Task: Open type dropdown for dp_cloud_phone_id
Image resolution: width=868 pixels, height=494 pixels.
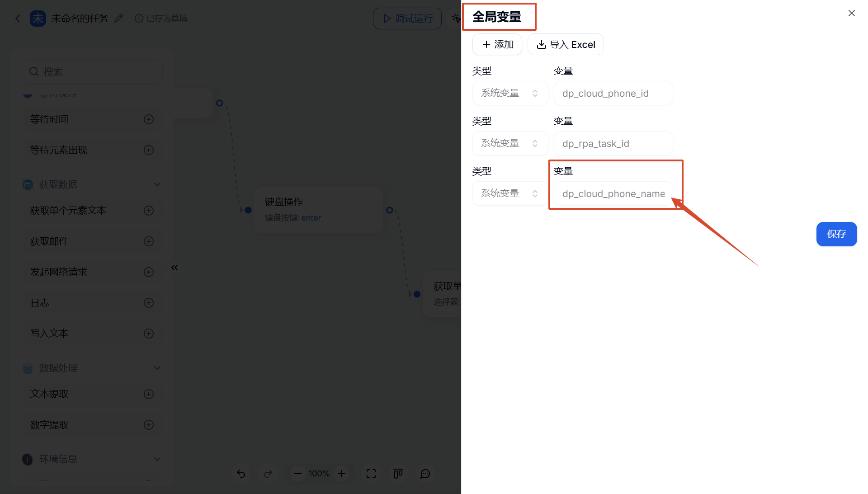Action: tap(510, 93)
